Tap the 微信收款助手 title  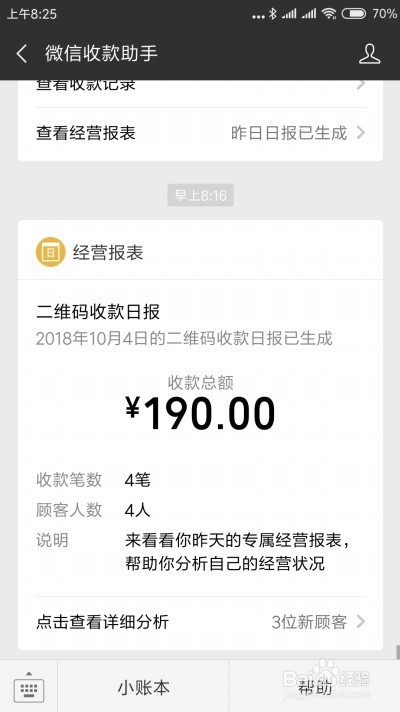[101, 54]
